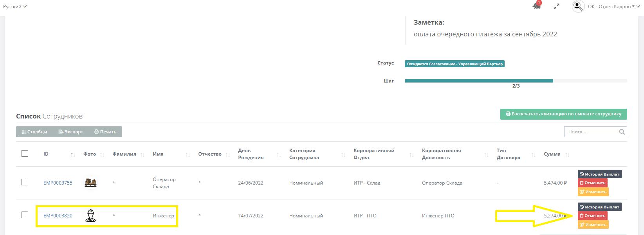
Task: Open История Выплат for EMP0003755
Action: click(x=599, y=174)
